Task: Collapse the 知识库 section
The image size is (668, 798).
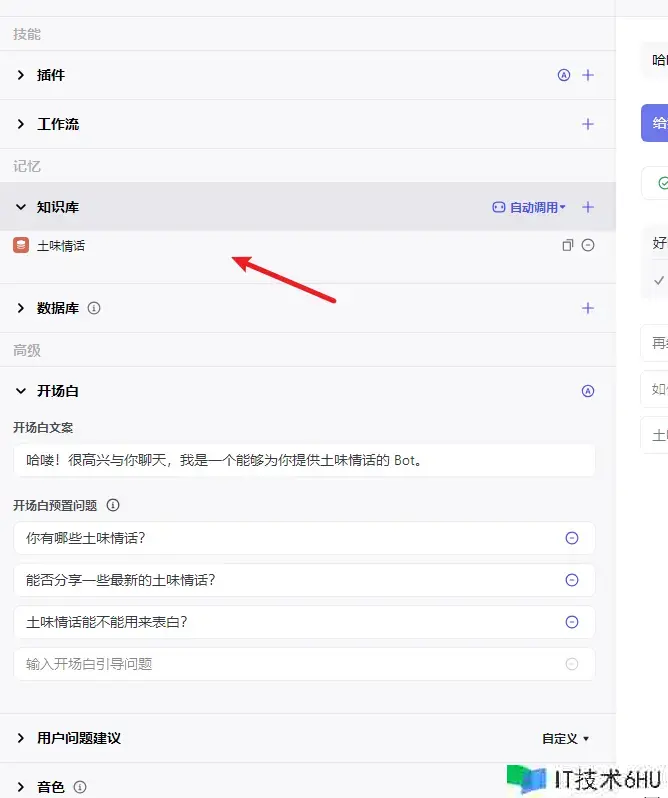Action: (x=21, y=207)
